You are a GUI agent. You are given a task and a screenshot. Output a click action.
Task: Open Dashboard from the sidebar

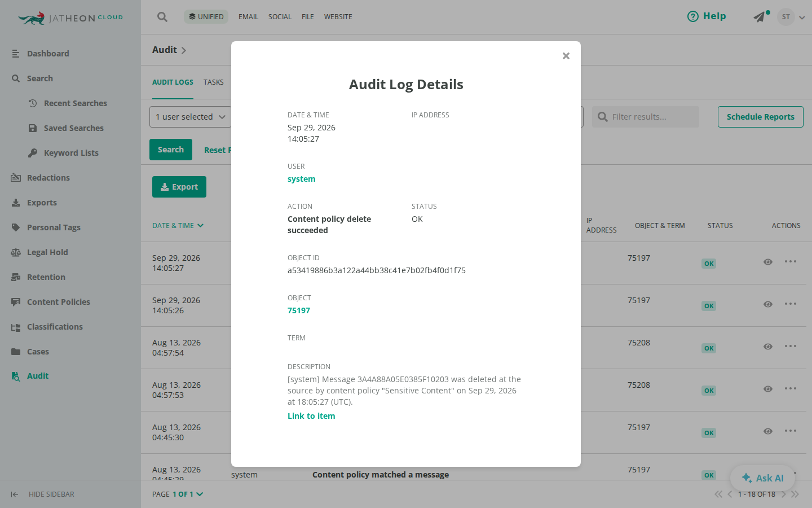pos(48,54)
